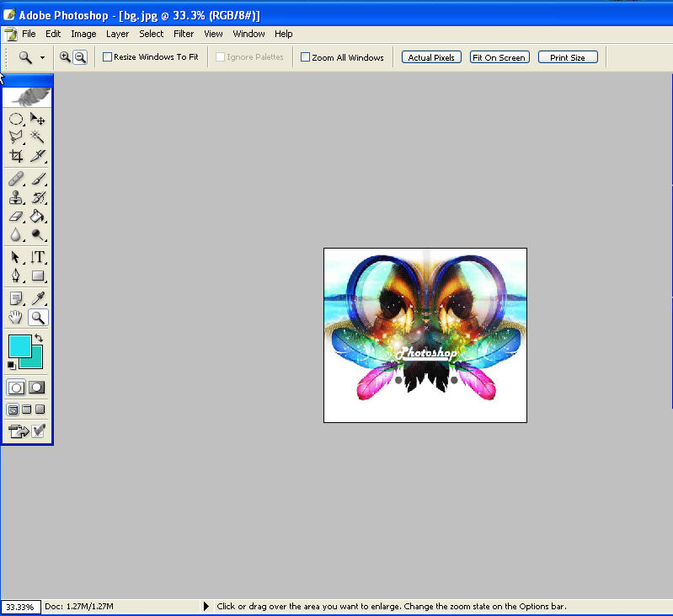This screenshot has width=673, height=616.
Task: Open the Zoom tool preset picker dropdown
Action: click(x=42, y=57)
